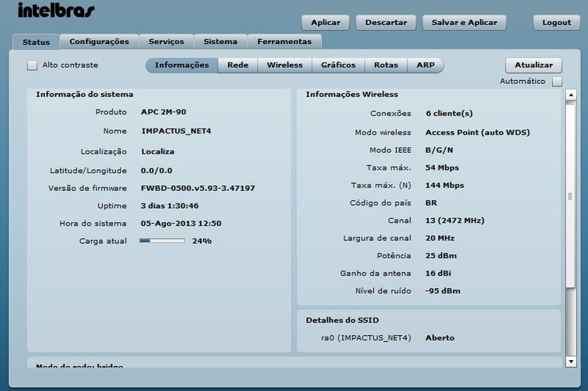Click the 144 Mbps max rate
Image resolution: width=588 pixels, height=391 pixels.
click(x=445, y=185)
